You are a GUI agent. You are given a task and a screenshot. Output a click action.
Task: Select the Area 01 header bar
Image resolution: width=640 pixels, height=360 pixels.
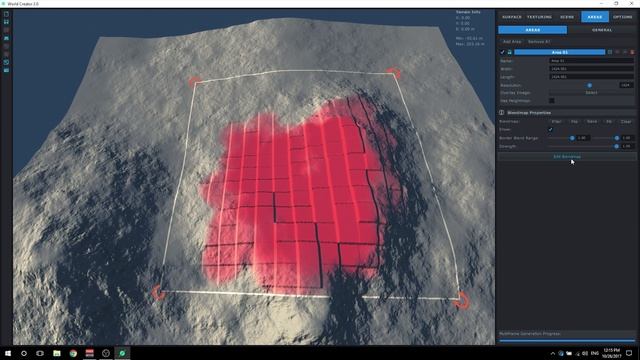(560, 52)
